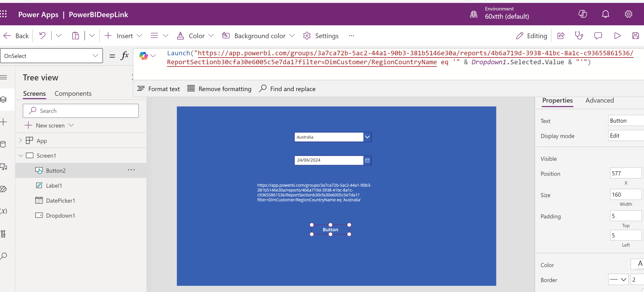Click the Preview app play icon
644x292 pixels.
pos(617,36)
